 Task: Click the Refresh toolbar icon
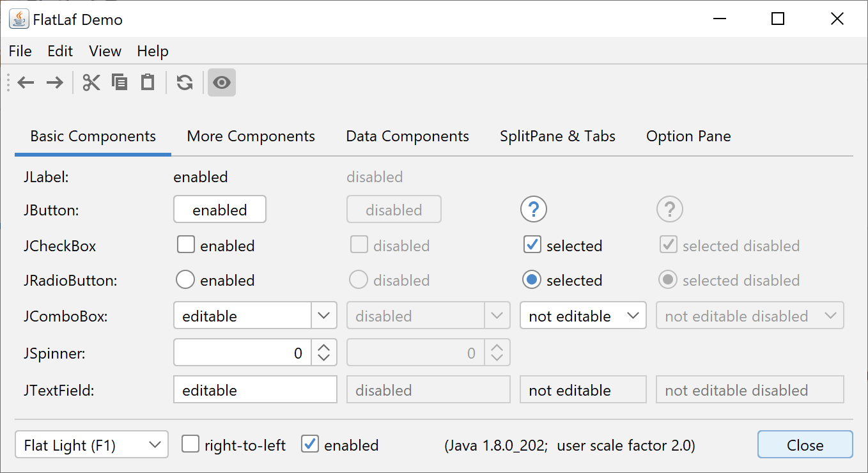[185, 82]
